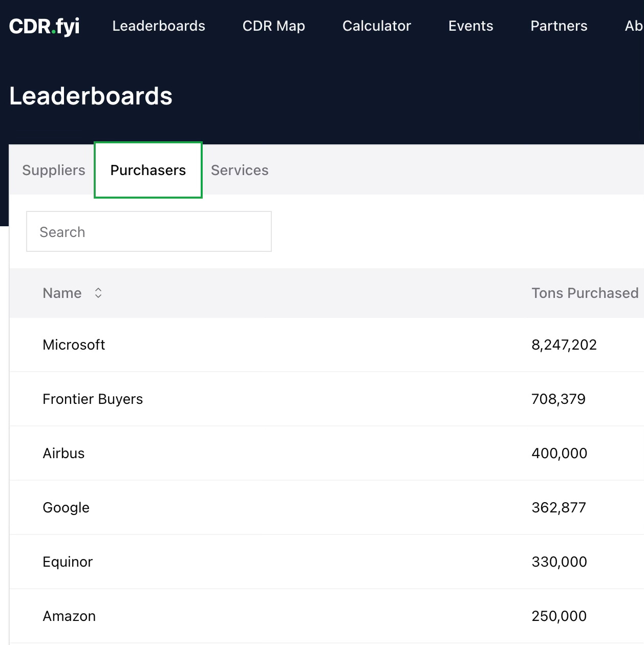Open the Equinor purchaser entry
The image size is (644, 645).
point(327,562)
